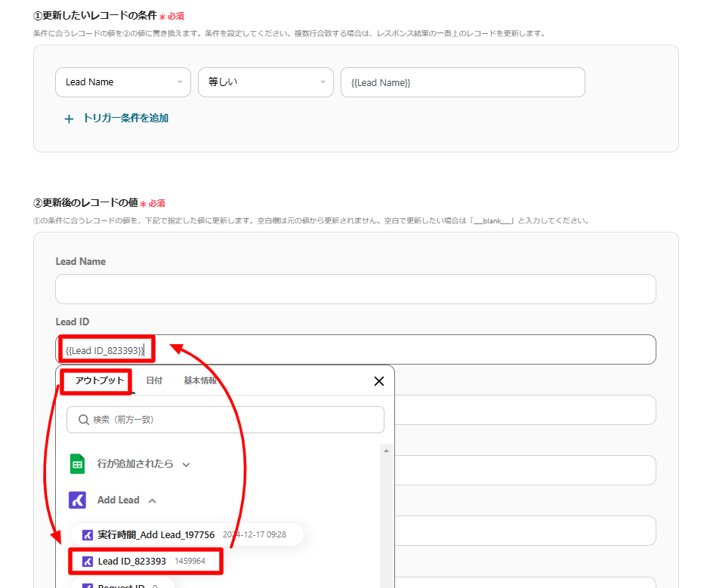The width and height of the screenshot is (707, 588).
Task: Collapse the Add Lead section
Action: [153, 500]
